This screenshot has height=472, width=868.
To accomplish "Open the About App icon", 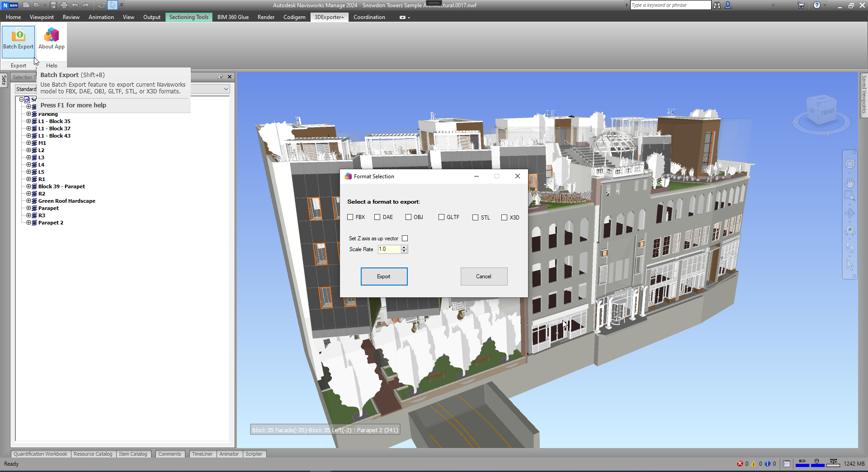I will point(52,39).
